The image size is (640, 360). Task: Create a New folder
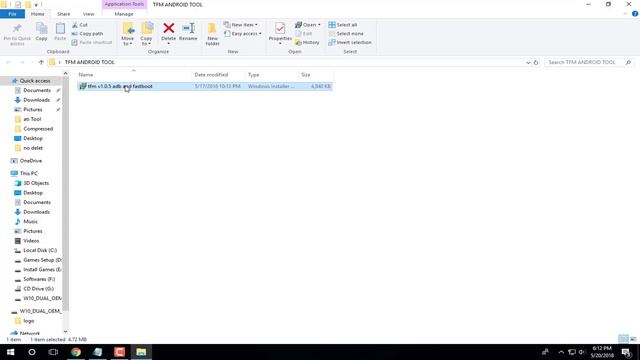(x=212, y=34)
